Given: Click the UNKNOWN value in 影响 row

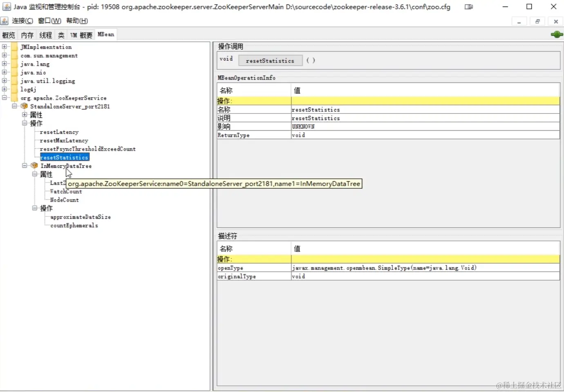Looking at the screenshot, I should coord(303,127).
